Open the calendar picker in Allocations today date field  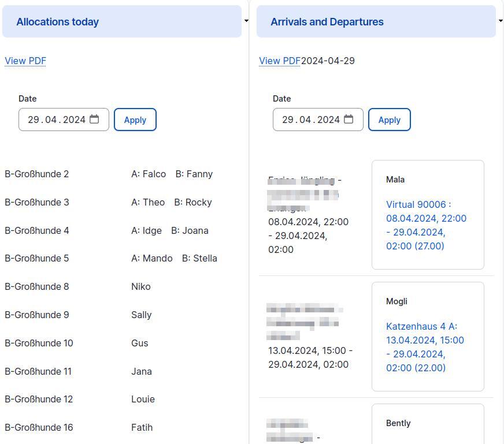(x=94, y=119)
